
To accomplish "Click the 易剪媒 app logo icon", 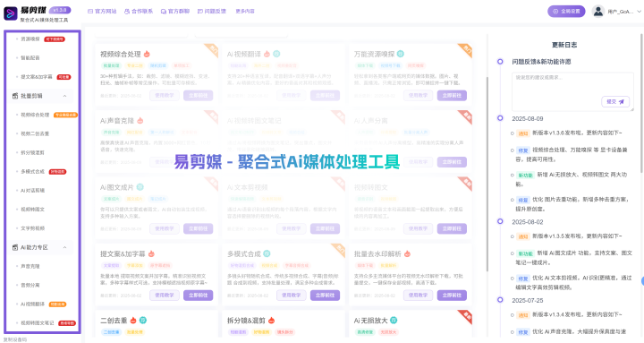I will click(x=10, y=13).
